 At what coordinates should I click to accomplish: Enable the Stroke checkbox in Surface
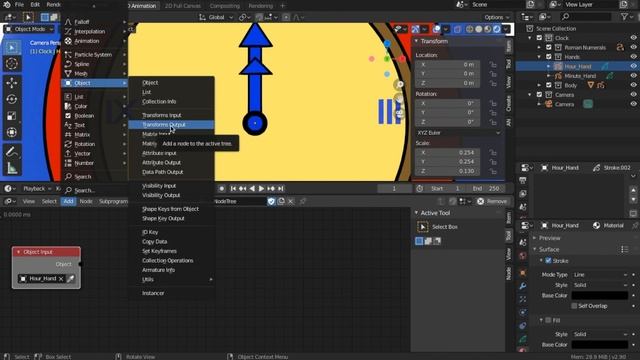coord(548,261)
